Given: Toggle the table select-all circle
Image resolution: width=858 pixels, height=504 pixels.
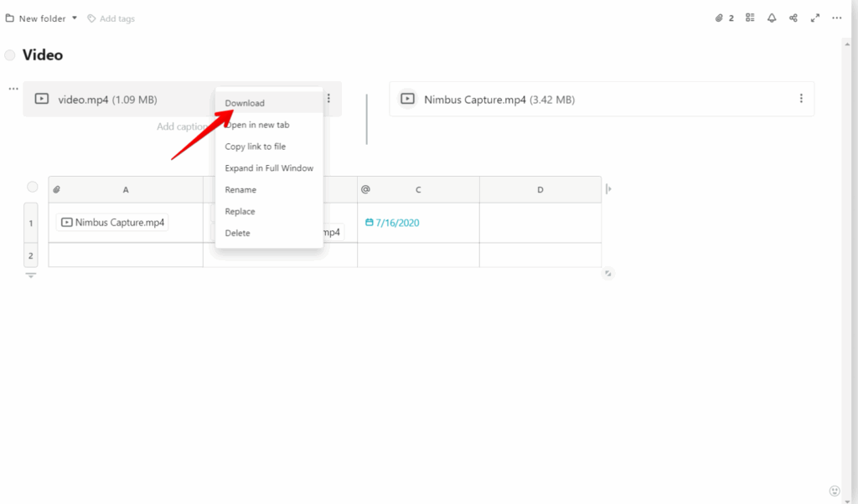Looking at the screenshot, I should (32, 187).
